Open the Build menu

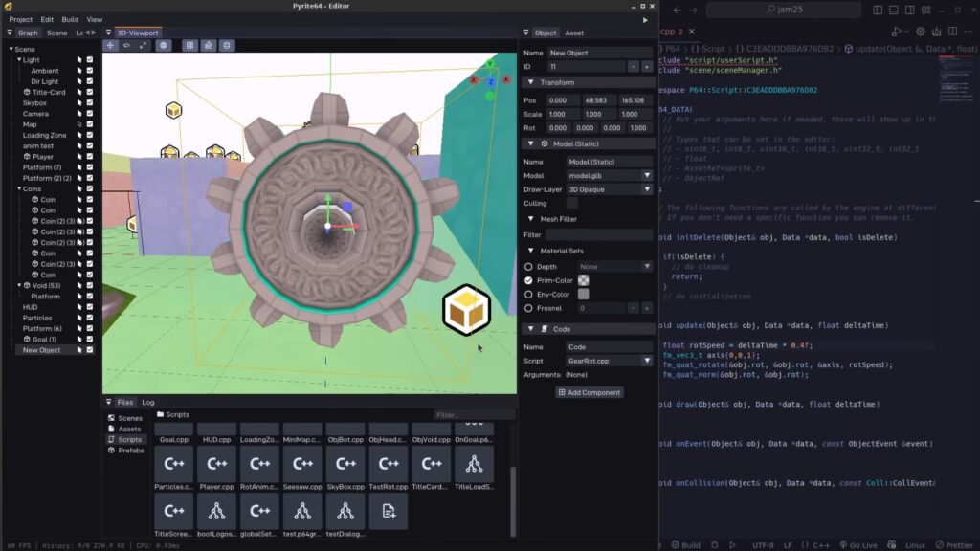point(70,19)
